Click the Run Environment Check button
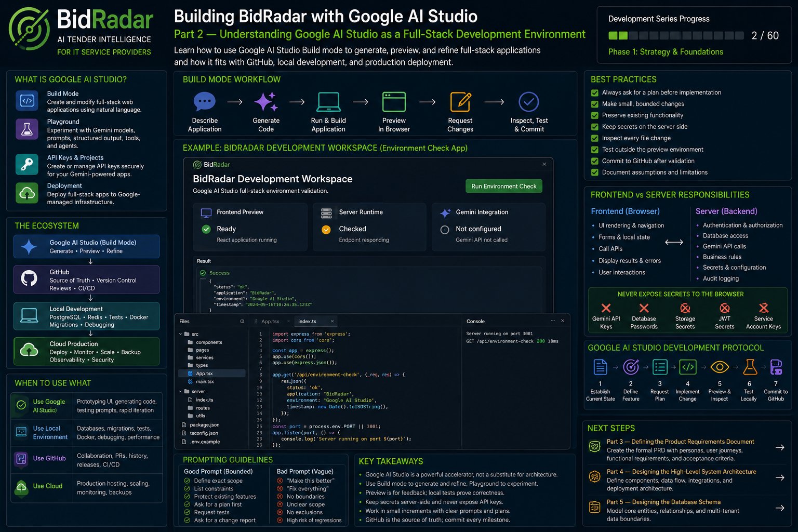This screenshot has height=532, width=798. coord(504,186)
